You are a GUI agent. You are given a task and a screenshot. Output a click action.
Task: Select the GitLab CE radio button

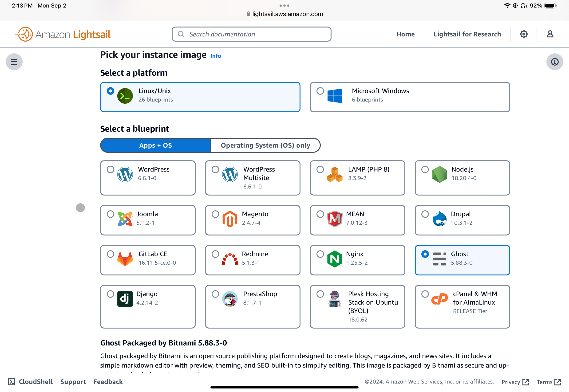[x=111, y=254]
